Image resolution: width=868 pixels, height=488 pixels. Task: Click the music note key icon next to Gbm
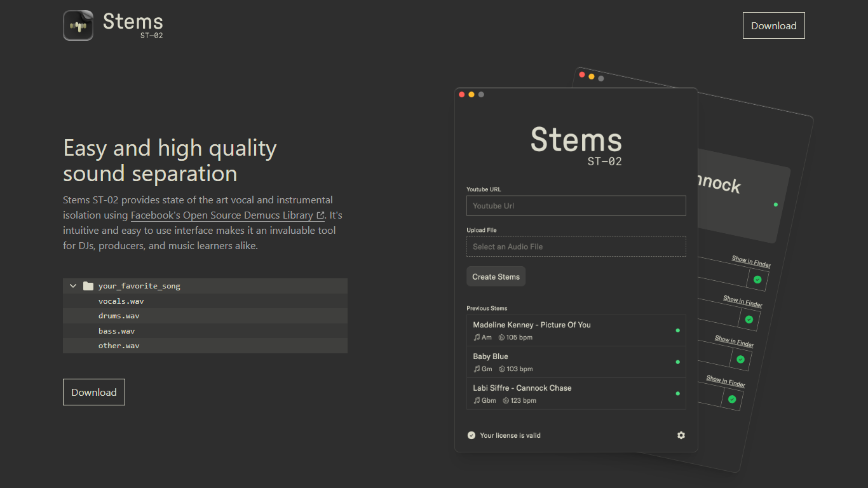tap(477, 401)
